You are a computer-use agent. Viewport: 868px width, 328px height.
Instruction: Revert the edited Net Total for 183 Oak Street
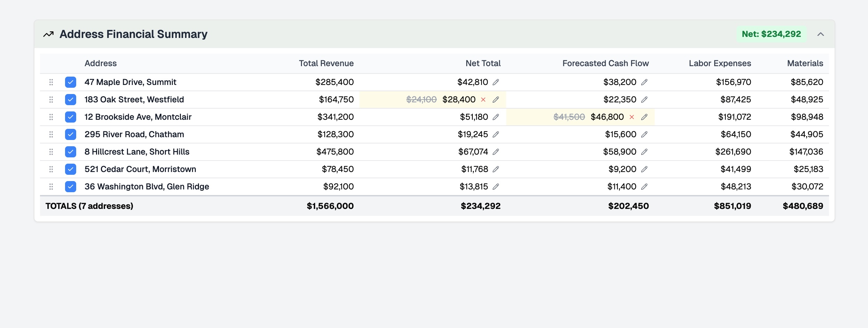tap(483, 100)
